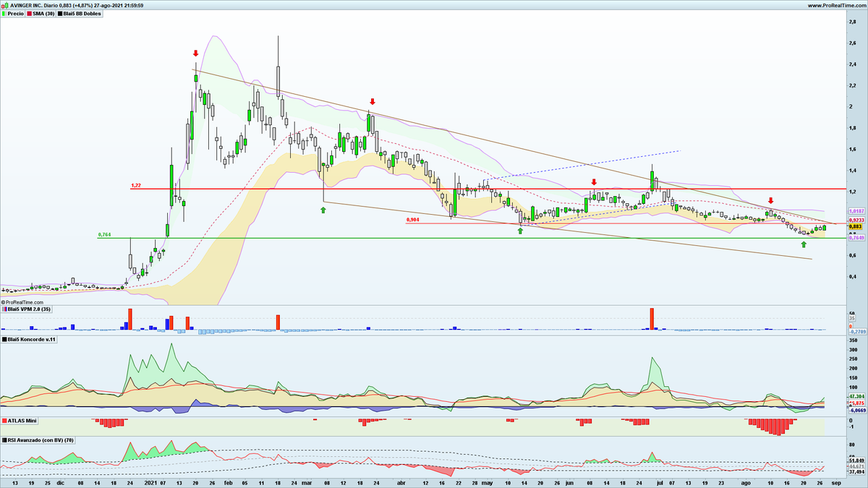Click the red down arrow in mid-March
Viewport: 868px width, 488px height.
[373, 102]
